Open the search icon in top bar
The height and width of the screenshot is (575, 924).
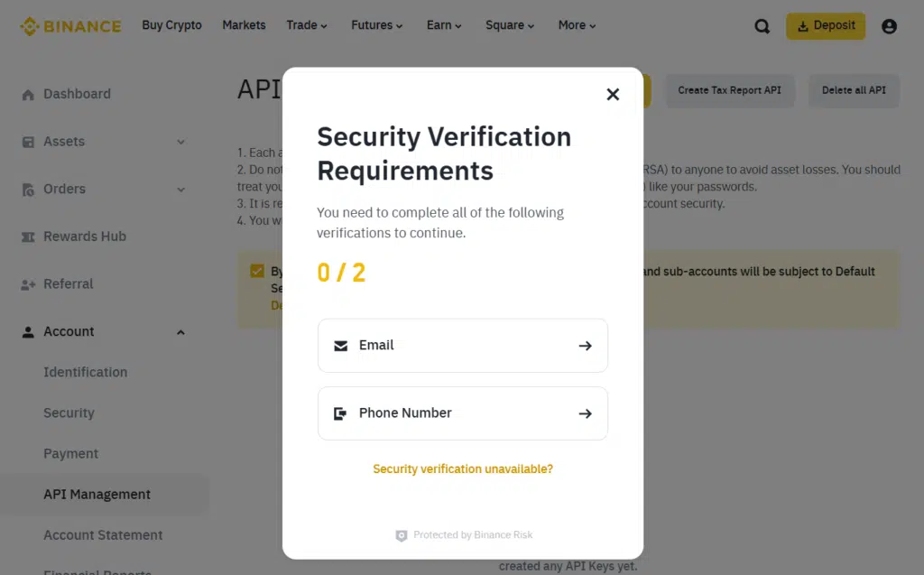point(762,26)
